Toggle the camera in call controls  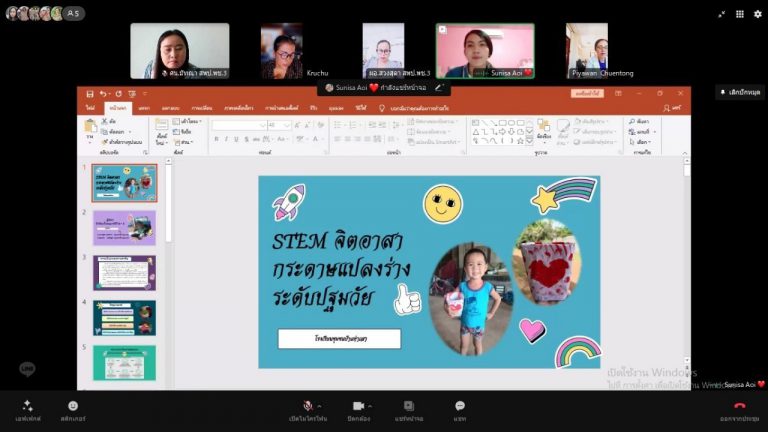[x=357, y=405]
